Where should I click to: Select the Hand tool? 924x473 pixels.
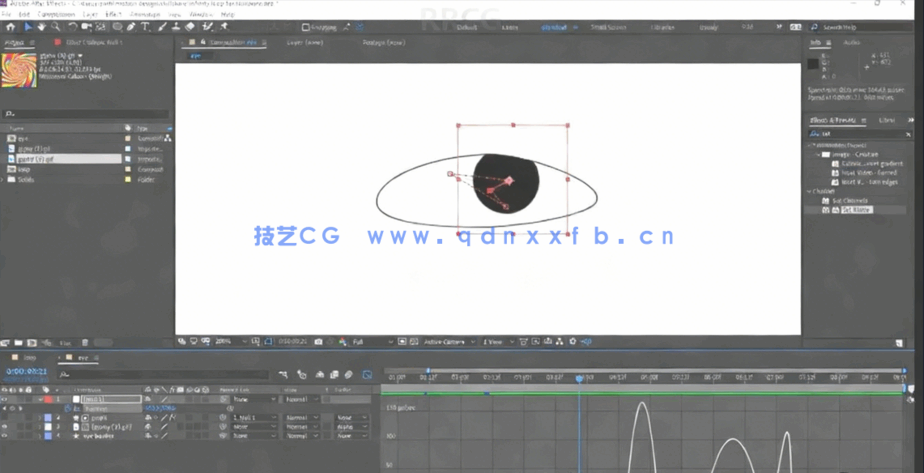point(42,27)
